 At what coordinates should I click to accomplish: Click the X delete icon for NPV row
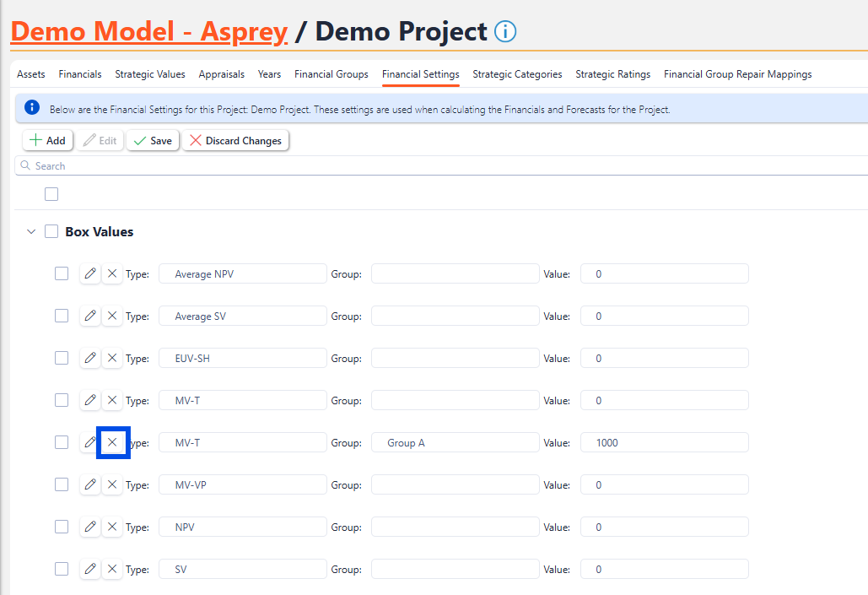[x=112, y=527]
